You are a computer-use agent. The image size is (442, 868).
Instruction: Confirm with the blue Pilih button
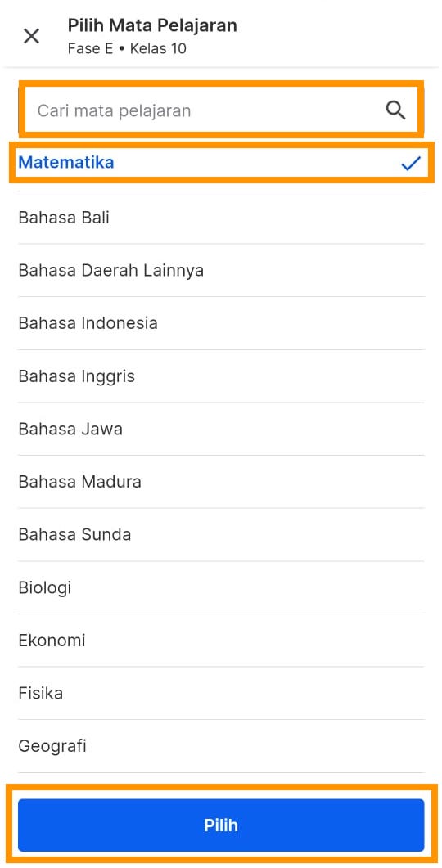221,825
